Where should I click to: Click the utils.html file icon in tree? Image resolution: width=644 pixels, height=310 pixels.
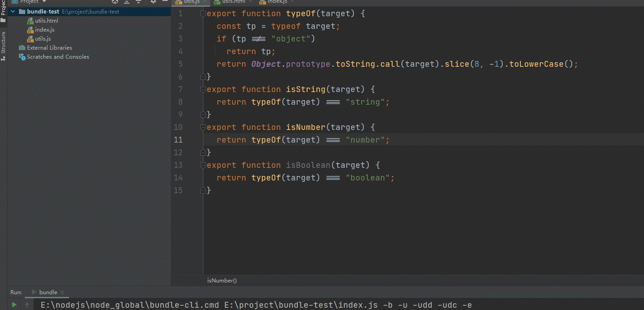tap(31, 21)
